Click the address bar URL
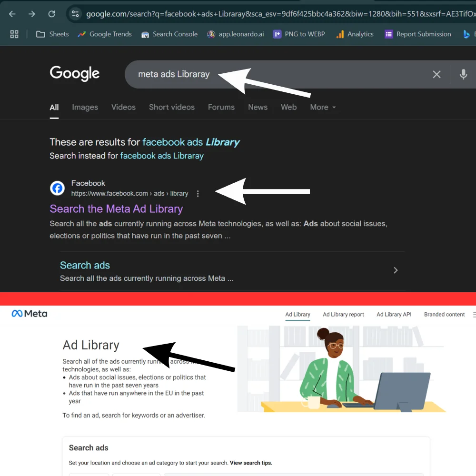The image size is (476, 476). point(281,14)
